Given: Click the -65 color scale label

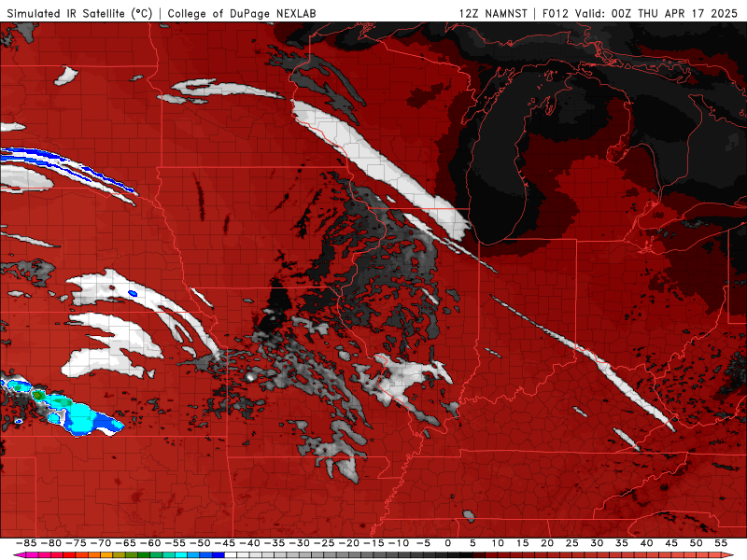Looking at the screenshot, I should coord(125,543).
